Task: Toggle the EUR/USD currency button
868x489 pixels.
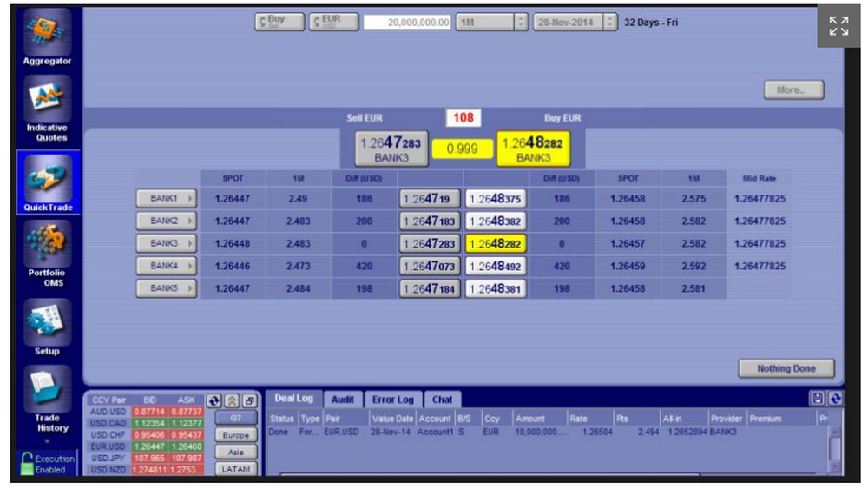Action: point(334,22)
